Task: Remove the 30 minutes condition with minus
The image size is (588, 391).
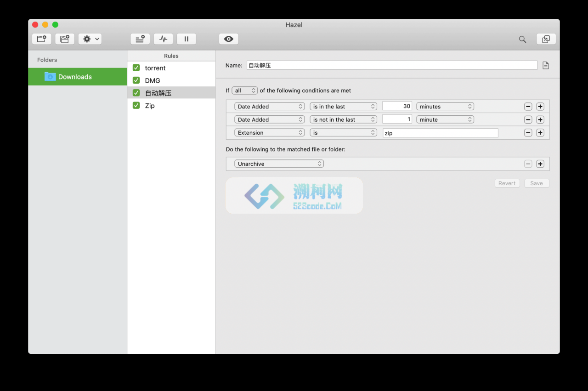Action: [x=528, y=107]
